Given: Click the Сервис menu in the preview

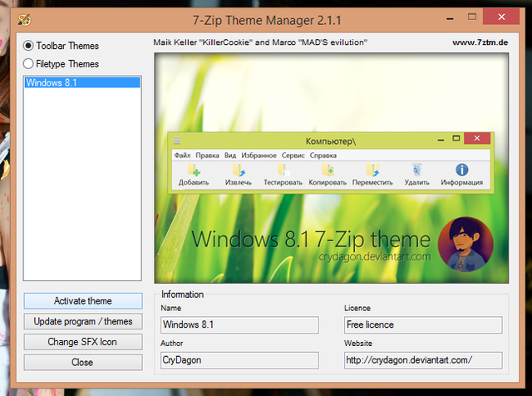Looking at the screenshot, I should click(293, 156).
